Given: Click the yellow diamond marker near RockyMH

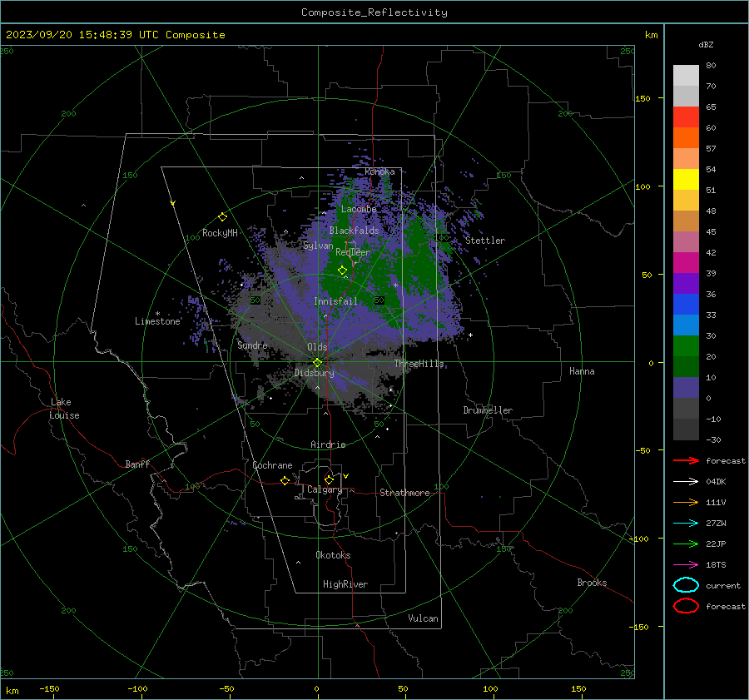Looking at the screenshot, I should click(x=222, y=217).
